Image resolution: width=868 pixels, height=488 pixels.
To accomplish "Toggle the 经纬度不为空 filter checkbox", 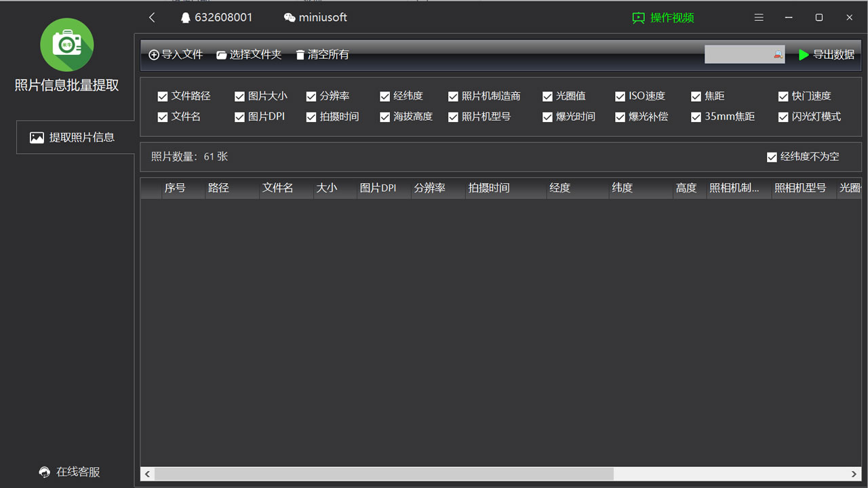I will point(772,157).
